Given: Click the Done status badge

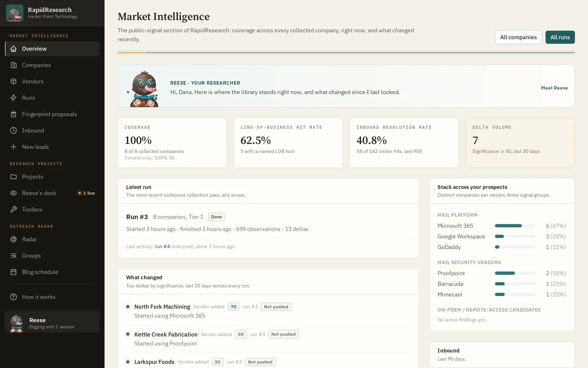Looking at the screenshot, I should click(x=216, y=217).
